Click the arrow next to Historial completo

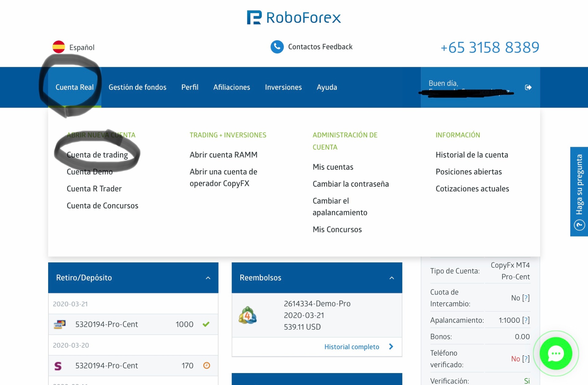tap(391, 346)
